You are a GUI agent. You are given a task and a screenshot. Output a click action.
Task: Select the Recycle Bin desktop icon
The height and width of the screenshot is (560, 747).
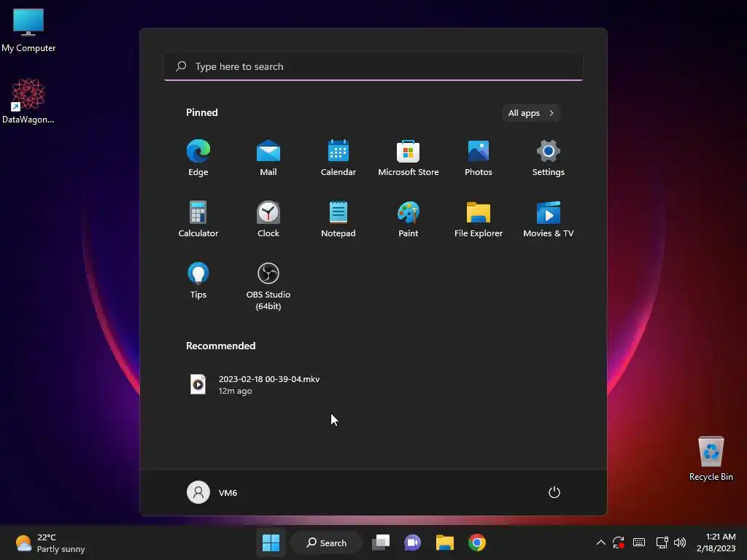[x=711, y=459]
